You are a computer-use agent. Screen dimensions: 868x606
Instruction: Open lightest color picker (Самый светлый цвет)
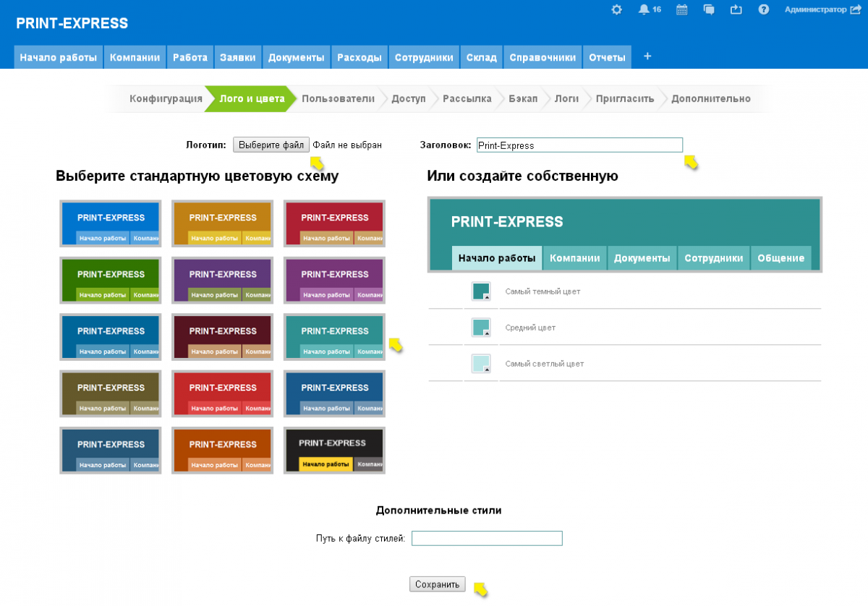[x=481, y=364]
